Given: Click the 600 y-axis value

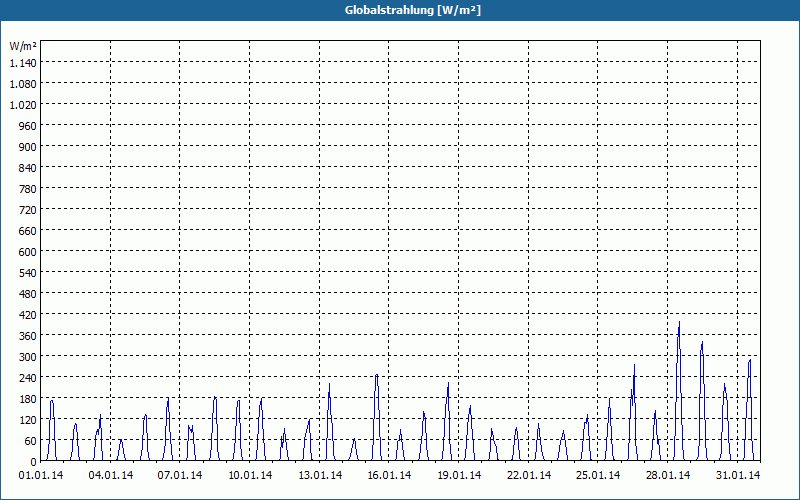Looking at the screenshot, I should 29,252.
